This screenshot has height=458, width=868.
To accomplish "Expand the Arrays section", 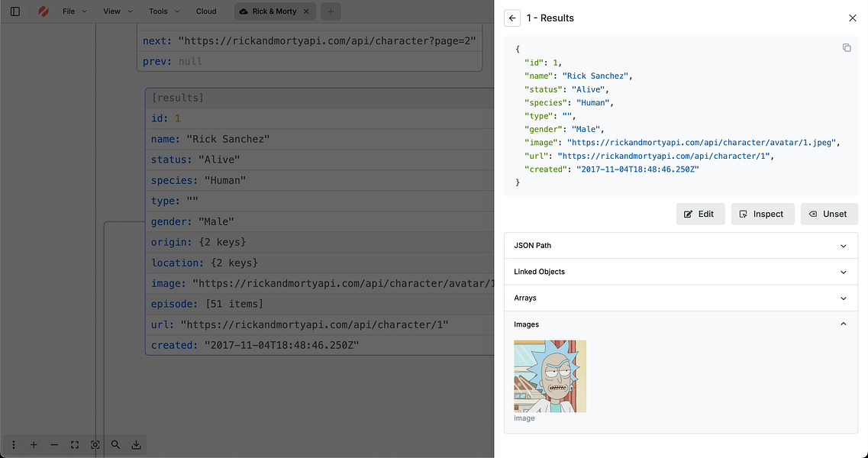I will [x=680, y=298].
